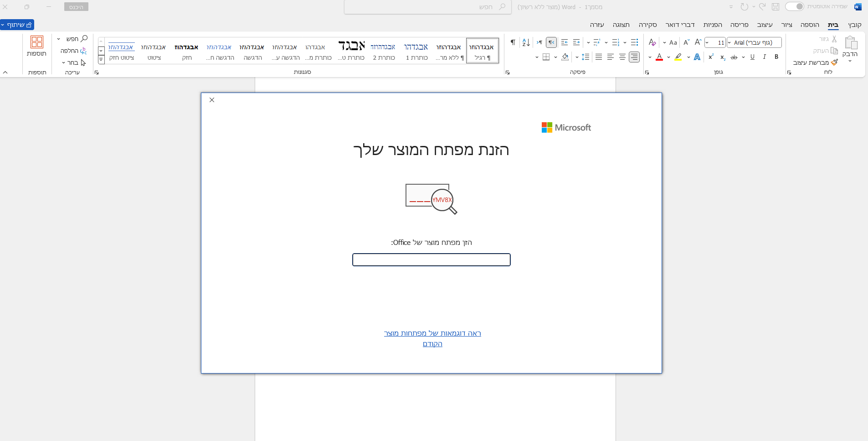Toggle Italic formatting
Image resolution: width=868 pixels, height=441 pixels.
765,57
